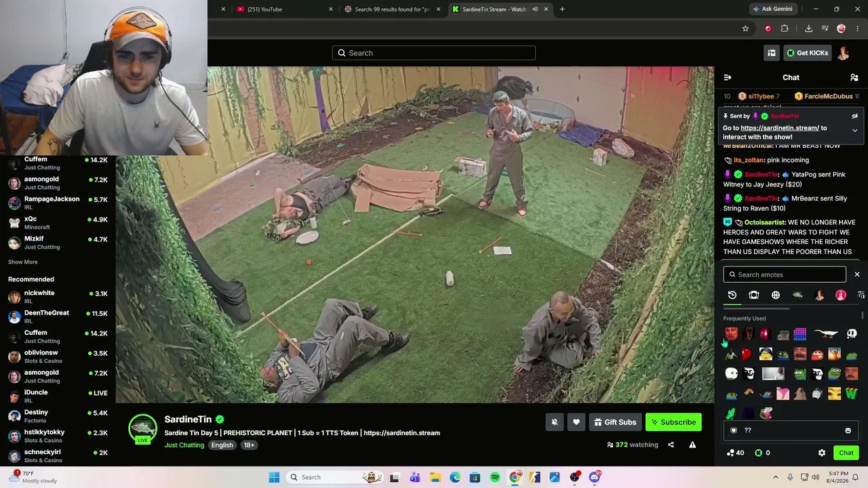Focus the Search emotes field

(785, 274)
